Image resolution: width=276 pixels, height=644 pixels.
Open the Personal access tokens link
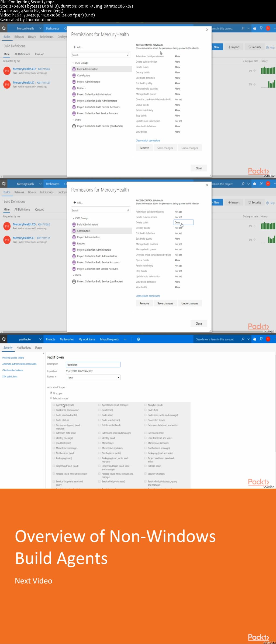click(13, 357)
